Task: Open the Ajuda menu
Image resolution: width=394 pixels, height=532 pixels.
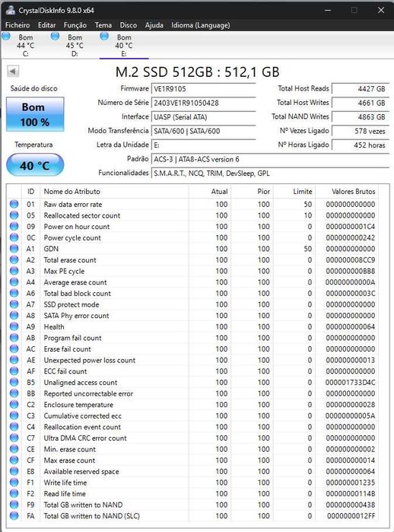Action: pyautogui.click(x=154, y=25)
